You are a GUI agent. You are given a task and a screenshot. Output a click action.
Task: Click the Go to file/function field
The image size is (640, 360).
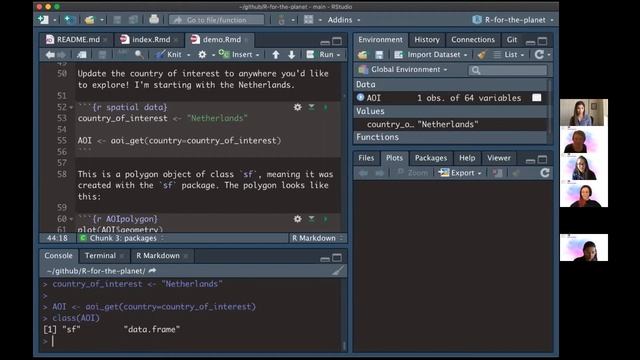click(217, 20)
